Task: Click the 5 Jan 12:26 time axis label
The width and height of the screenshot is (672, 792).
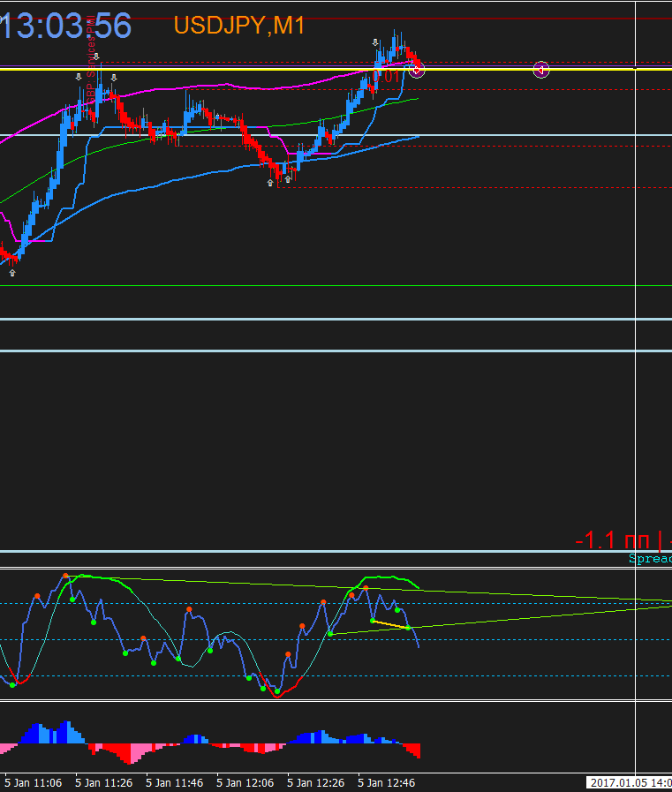Action: (x=316, y=783)
